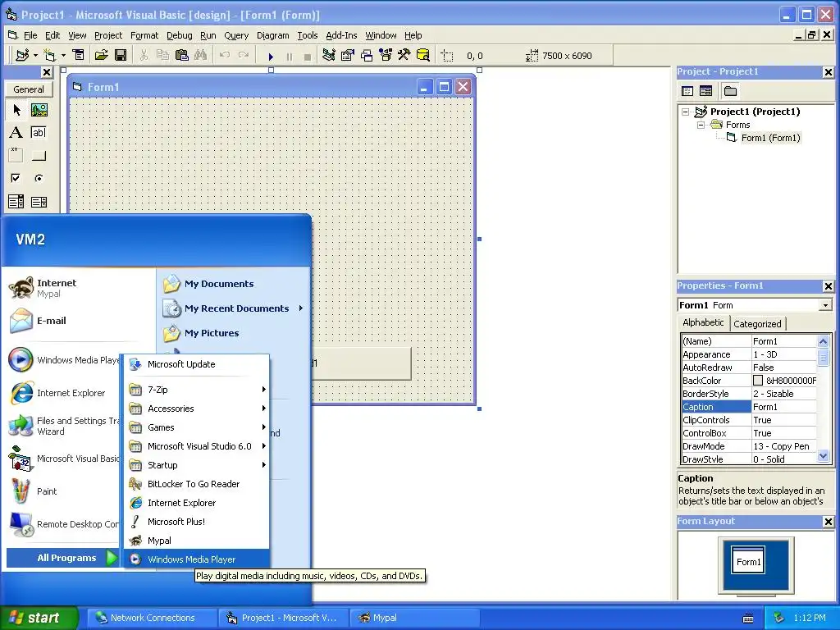Viewport: 840px width, 630px height.
Task: Open the Object Browser toolbar icon
Action: click(x=386, y=55)
